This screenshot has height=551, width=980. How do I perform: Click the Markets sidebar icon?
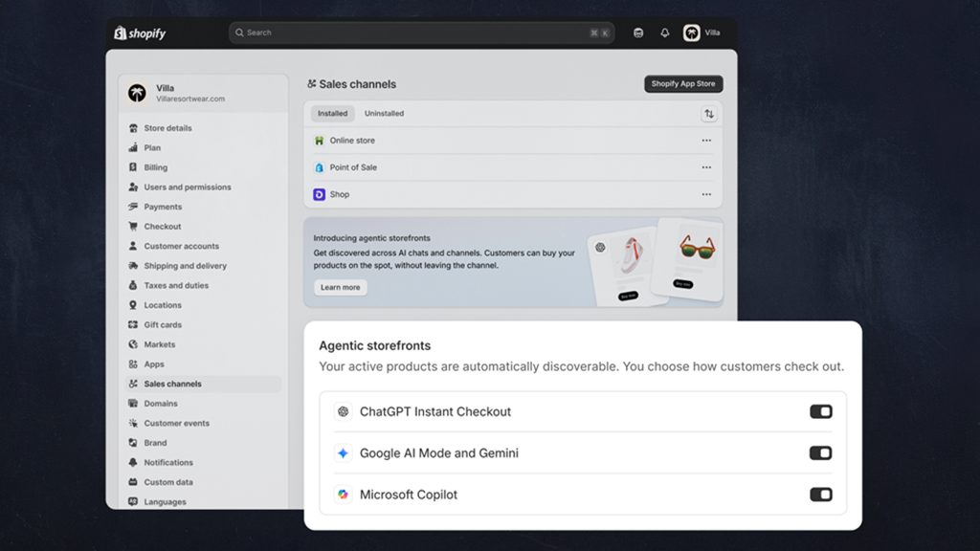point(134,344)
